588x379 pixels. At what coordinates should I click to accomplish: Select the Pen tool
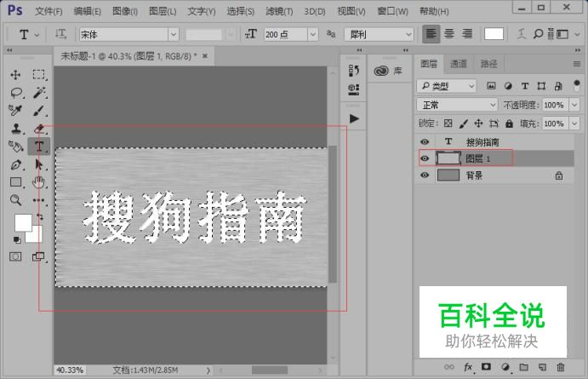(x=16, y=164)
